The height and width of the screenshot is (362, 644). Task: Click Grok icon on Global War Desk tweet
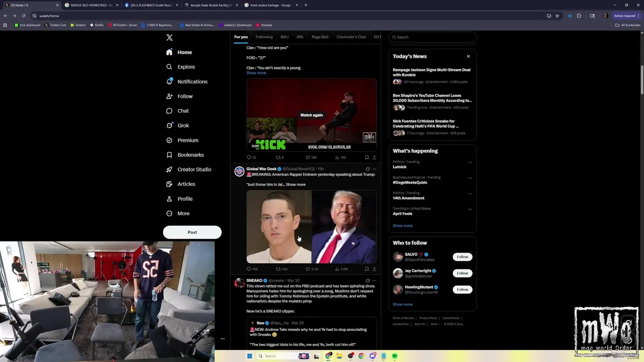coord(367,169)
